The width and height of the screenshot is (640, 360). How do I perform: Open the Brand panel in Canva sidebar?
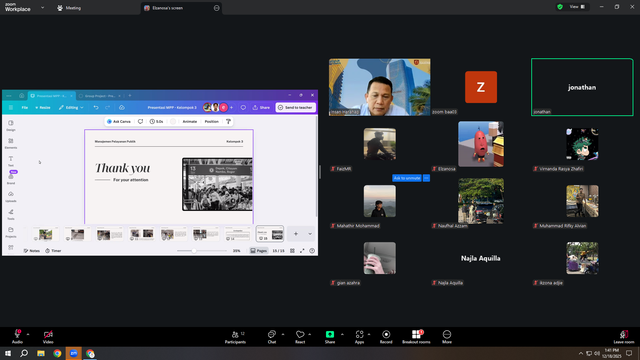[x=11, y=178]
